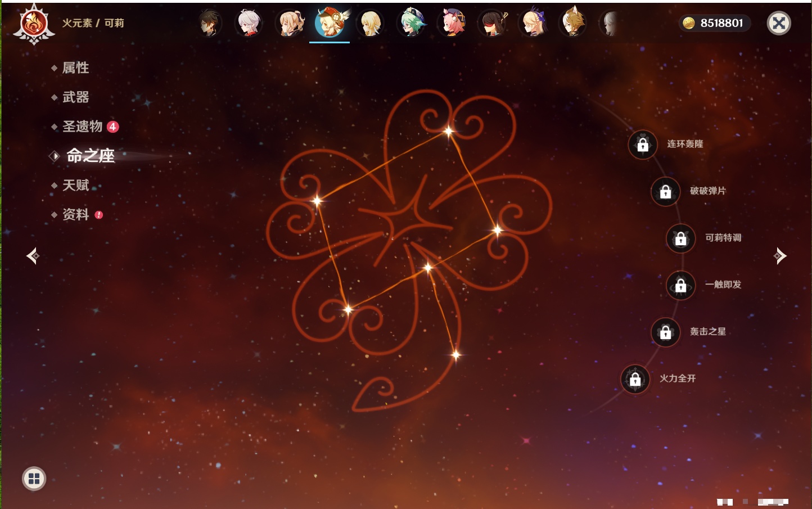The height and width of the screenshot is (509, 812).
Task: Go to the next character with right arrow
Action: click(x=780, y=256)
